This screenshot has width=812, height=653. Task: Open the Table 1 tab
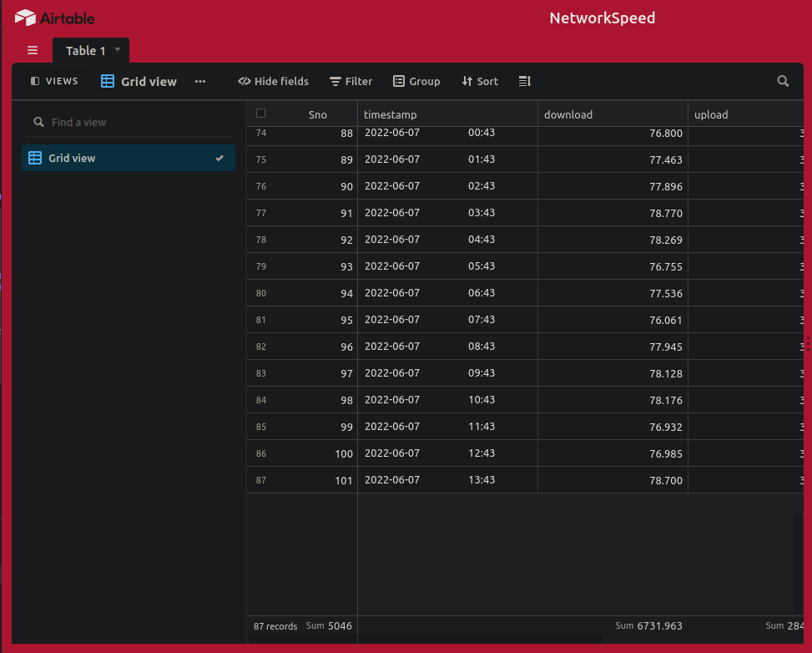pyautogui.click(x=91, y=51)
